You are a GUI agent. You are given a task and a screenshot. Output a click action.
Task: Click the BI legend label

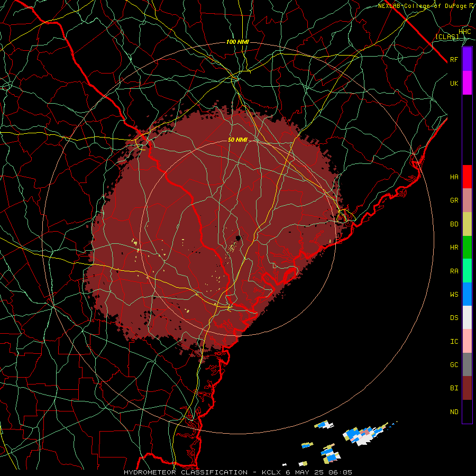454,388
